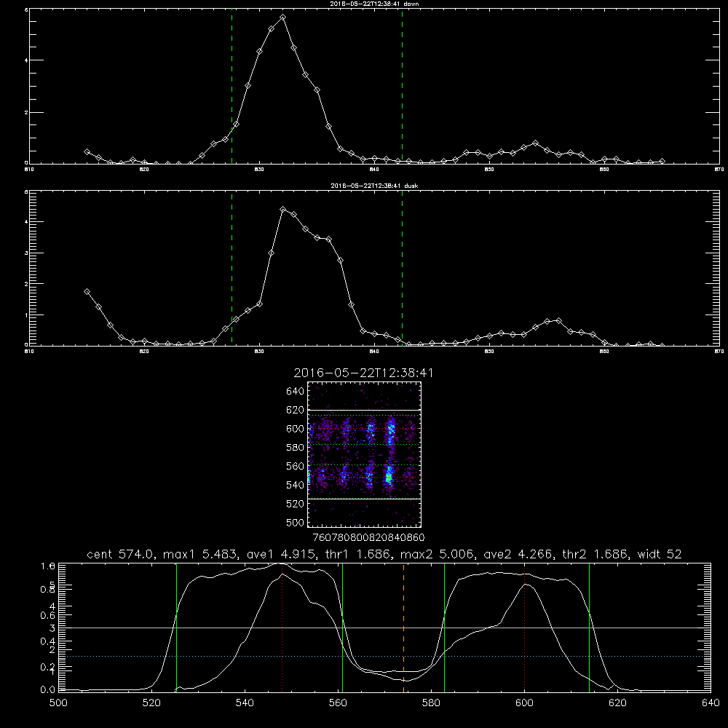Click the 640 x-axis label of bottom plot
Image resolution: width=728 pixels, height=728 pixels.
pos(711,703)
